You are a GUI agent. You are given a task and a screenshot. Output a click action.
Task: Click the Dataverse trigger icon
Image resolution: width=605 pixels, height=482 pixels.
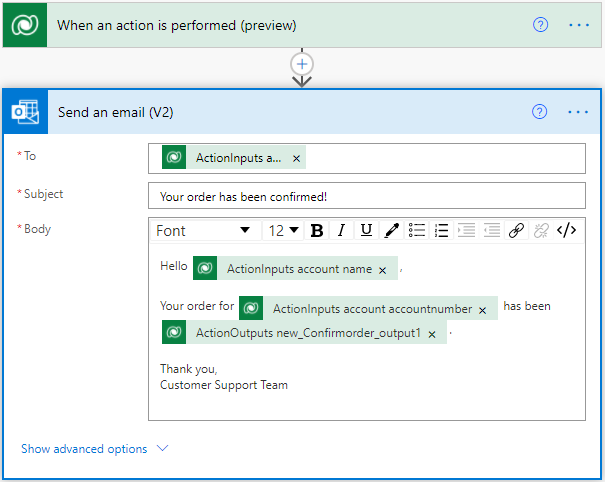tap(25, 25)
